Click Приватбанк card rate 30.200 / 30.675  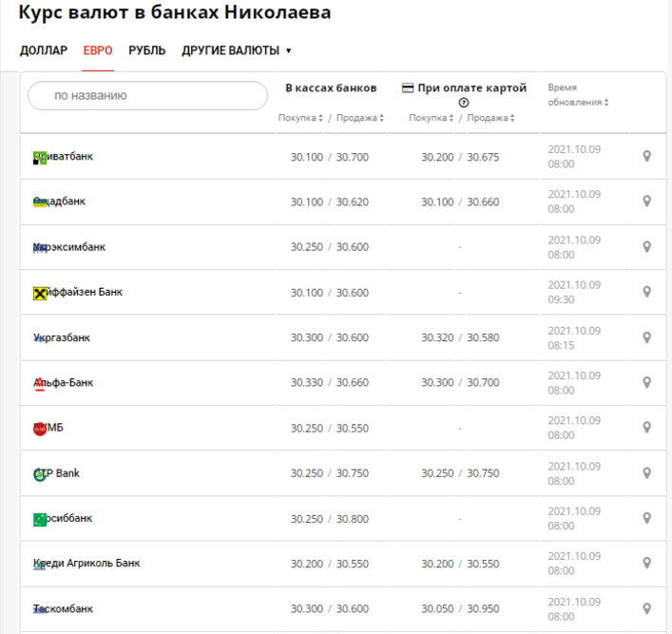(460, 158)
